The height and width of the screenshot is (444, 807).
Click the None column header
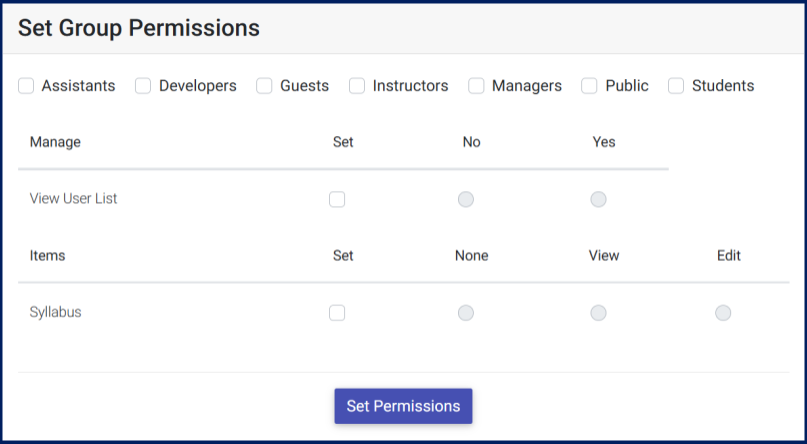[x=471, y=256]
